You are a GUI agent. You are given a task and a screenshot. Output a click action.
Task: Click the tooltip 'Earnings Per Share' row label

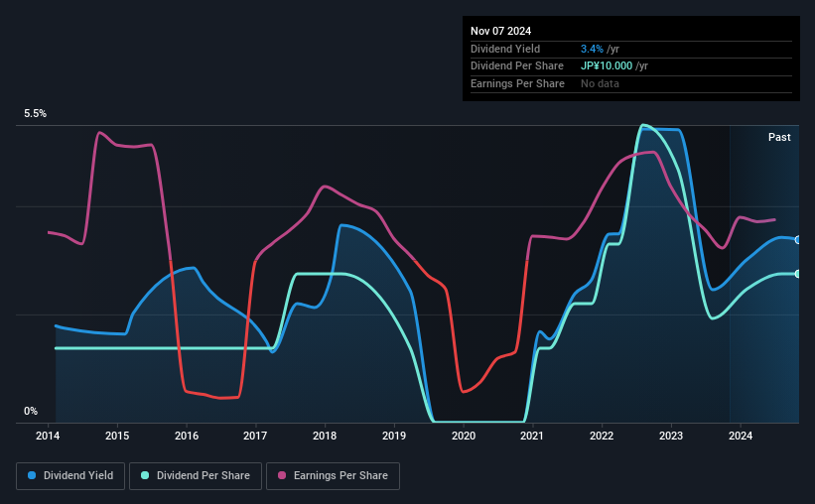[517, 83]
